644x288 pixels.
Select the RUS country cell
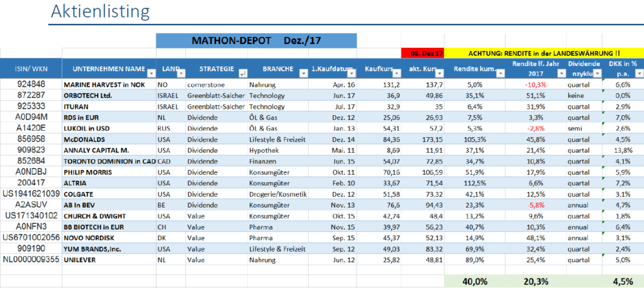click(171, 128)
